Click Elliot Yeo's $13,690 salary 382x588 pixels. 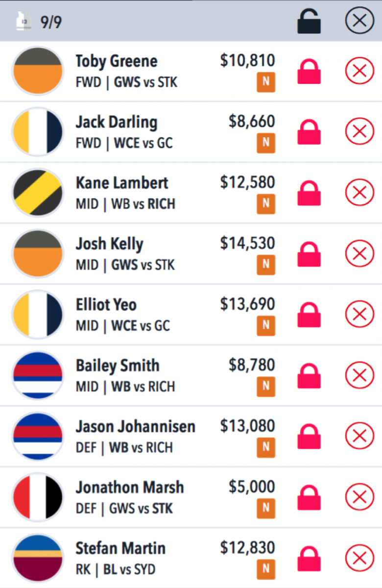point(247,305)
